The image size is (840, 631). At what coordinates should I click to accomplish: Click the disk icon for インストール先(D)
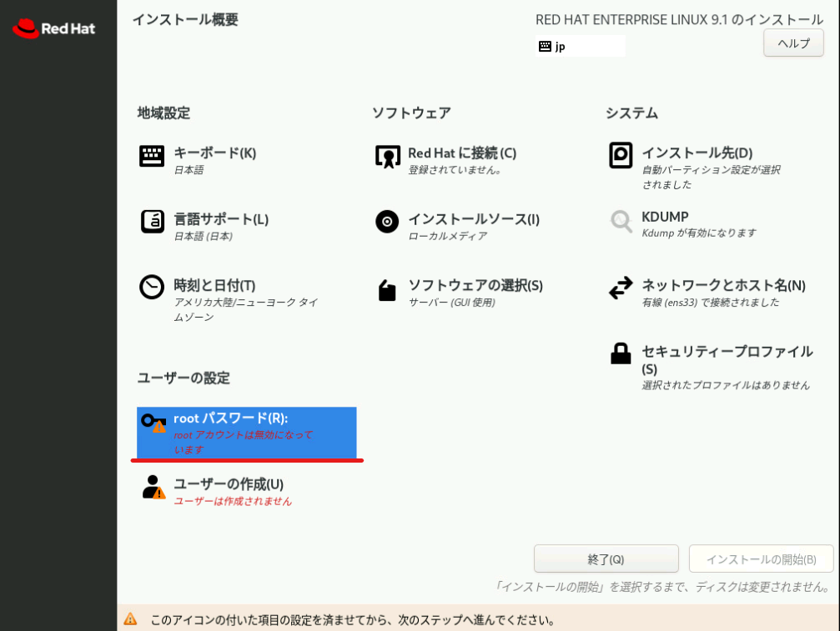(x=621, y=155)
